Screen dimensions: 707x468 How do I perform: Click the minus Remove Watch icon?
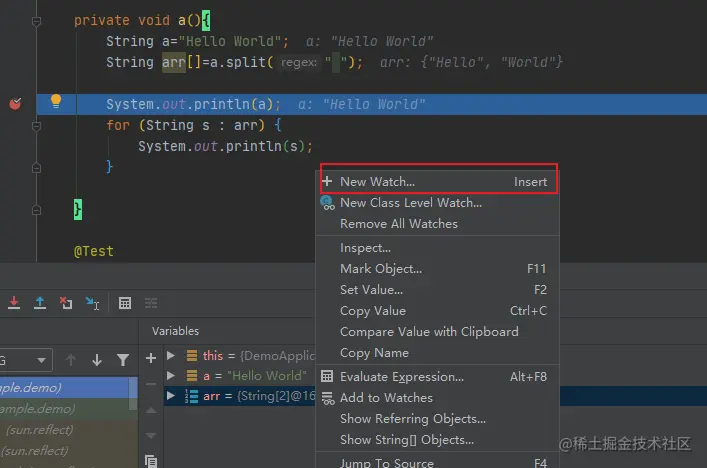click(x=151, y=384)
